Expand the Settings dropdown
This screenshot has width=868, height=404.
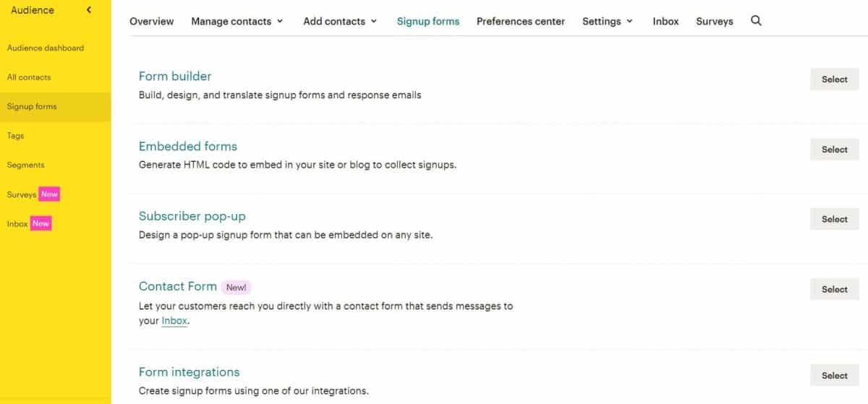608,21
